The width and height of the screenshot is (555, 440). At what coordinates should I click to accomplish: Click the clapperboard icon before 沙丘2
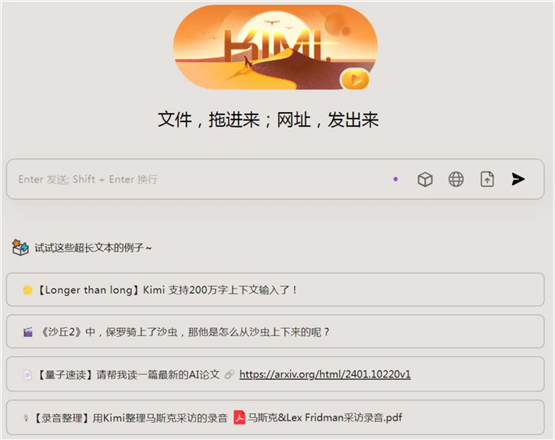(x=28, y=332)
